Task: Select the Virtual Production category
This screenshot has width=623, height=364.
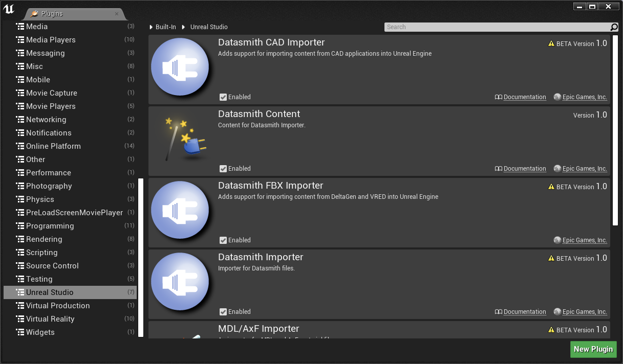Action: 70,306
